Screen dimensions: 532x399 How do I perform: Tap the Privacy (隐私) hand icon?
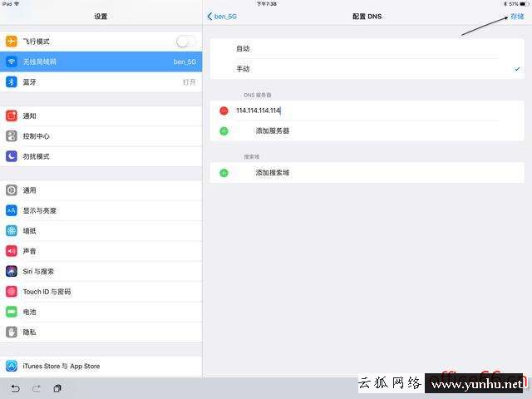tap(11, 332)
